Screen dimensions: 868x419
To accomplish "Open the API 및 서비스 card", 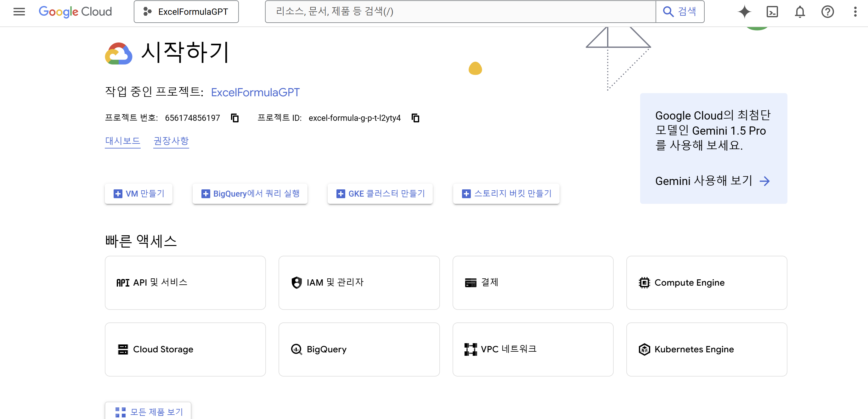I will point(185,282).
